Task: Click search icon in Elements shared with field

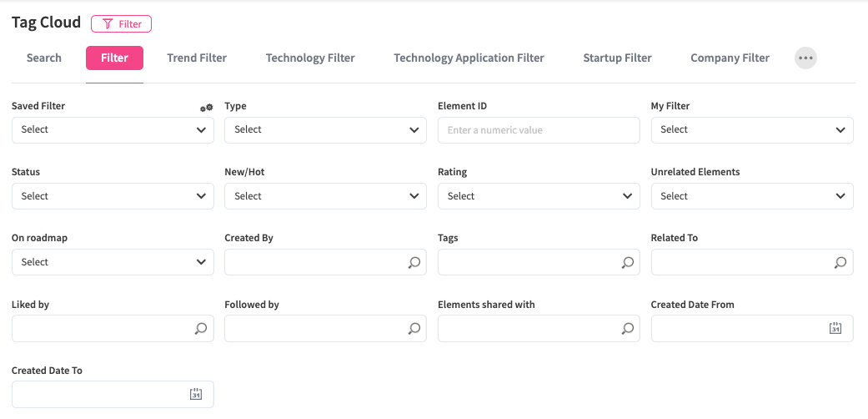Action: pos(628,329)
